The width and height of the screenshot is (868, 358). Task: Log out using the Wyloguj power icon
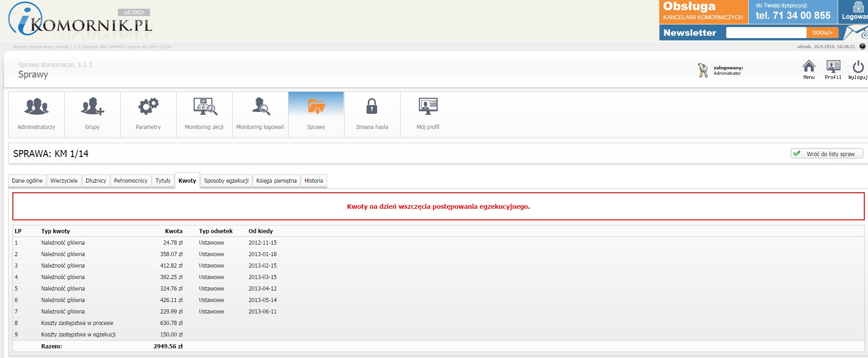[857, 67]
